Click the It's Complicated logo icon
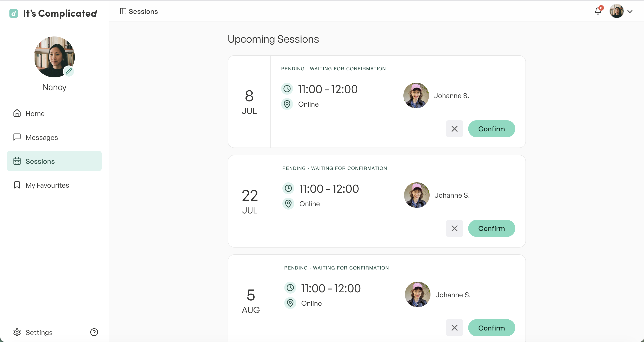This screenshot has width=644, height=342. [x=13, y=13]
